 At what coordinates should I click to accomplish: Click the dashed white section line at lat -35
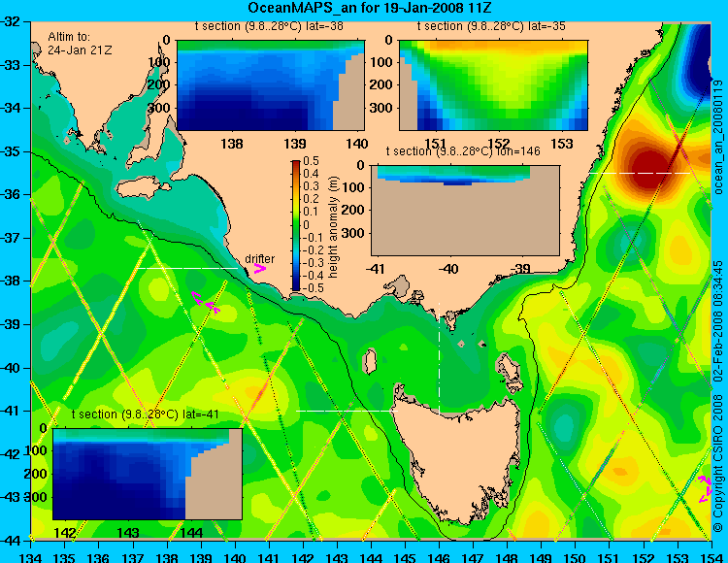(x=640, y=173)
